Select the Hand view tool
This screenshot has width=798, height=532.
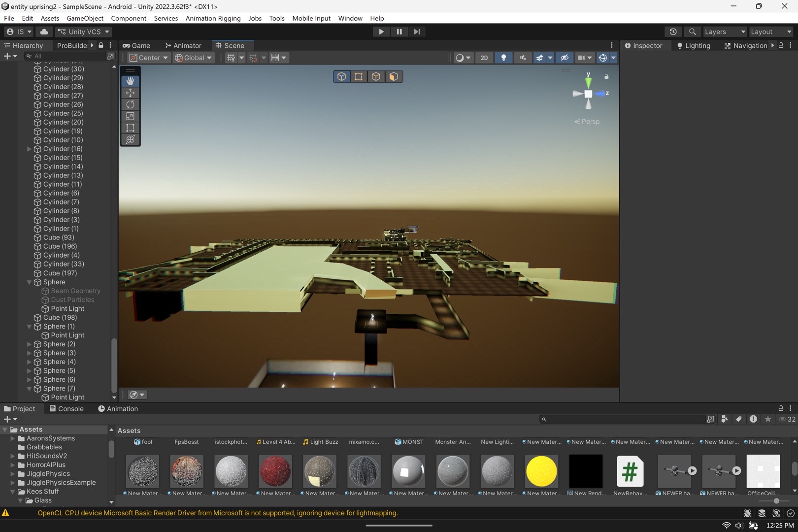point(130,81)
